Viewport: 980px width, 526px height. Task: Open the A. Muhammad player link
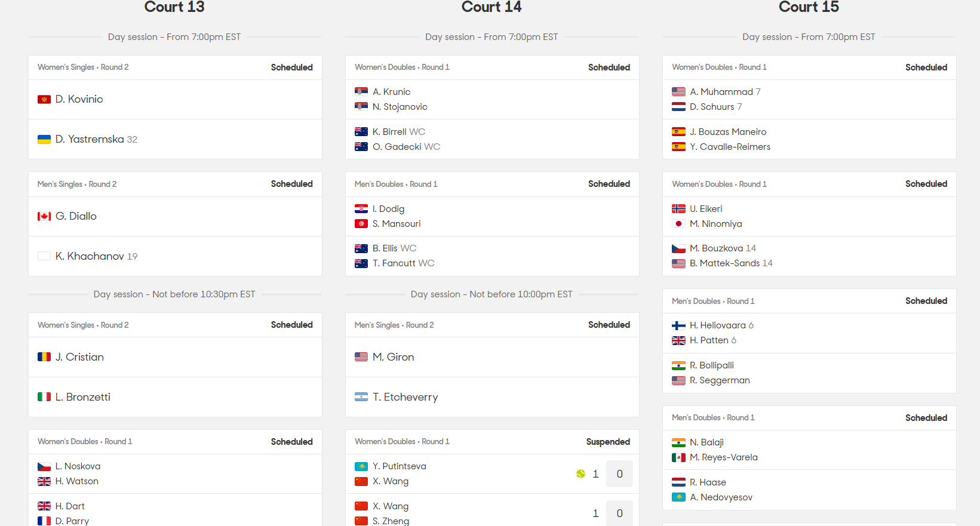point(721,92)
